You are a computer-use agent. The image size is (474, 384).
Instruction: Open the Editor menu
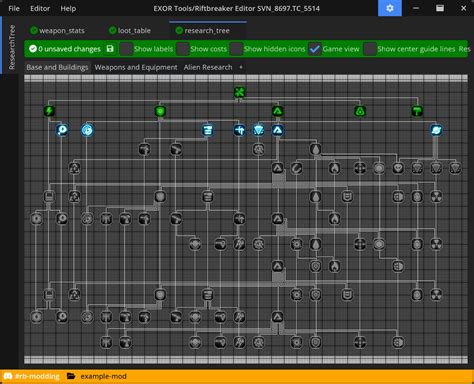(x=40, y=8)
